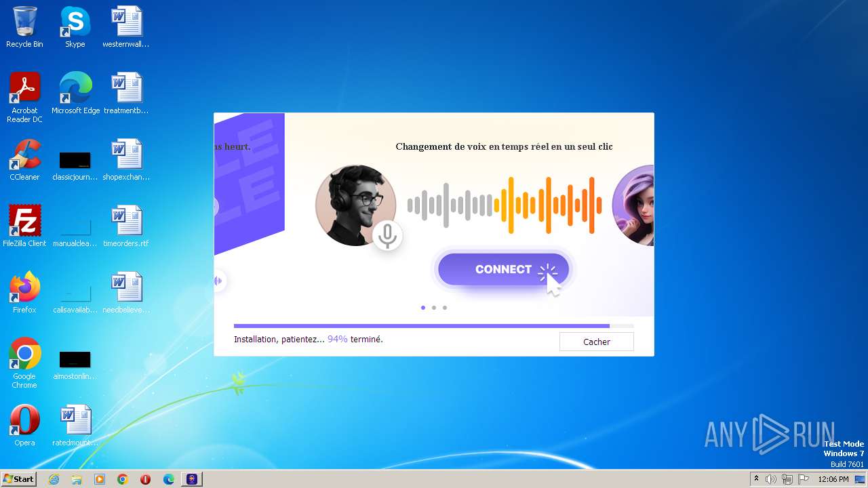Show hidden system tray icons

point(756,479)
